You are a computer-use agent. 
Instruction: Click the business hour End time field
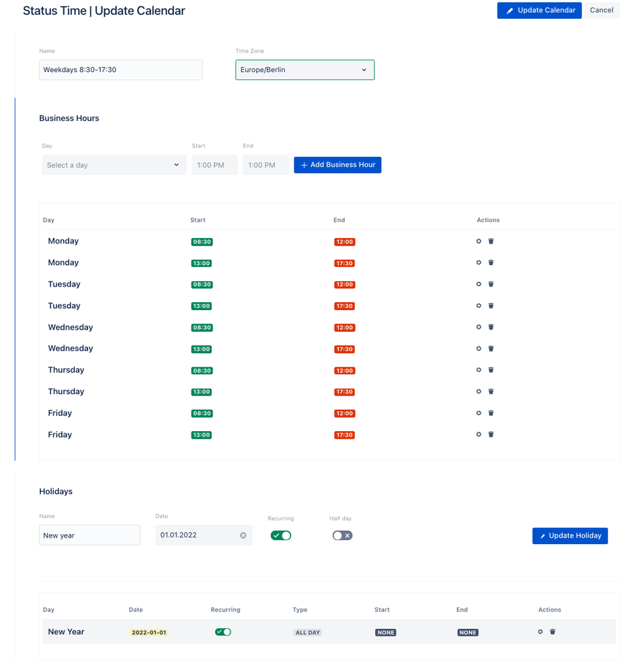[x=266, y=165]
